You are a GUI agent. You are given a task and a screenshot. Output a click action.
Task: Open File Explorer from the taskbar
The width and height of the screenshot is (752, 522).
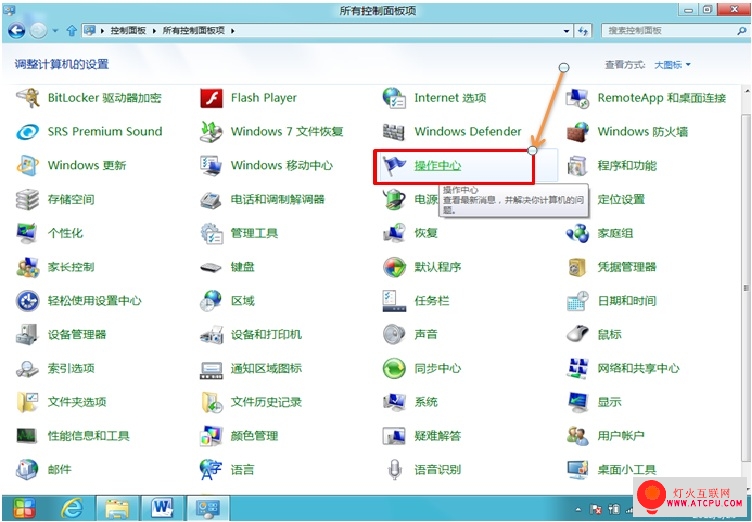(118, 508)
